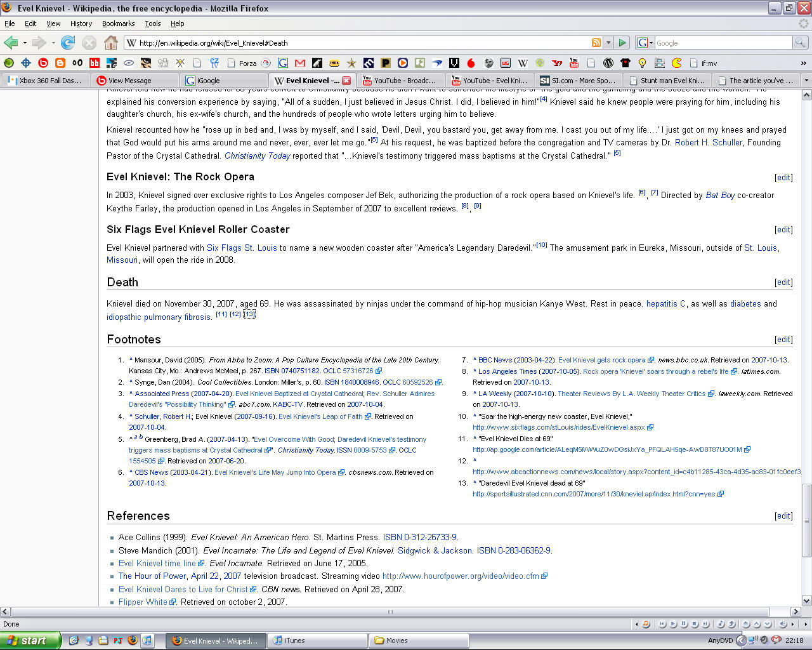Open the YouTube bookmark icon
Viewport: 812px width, 650px height.
[574, 63]
